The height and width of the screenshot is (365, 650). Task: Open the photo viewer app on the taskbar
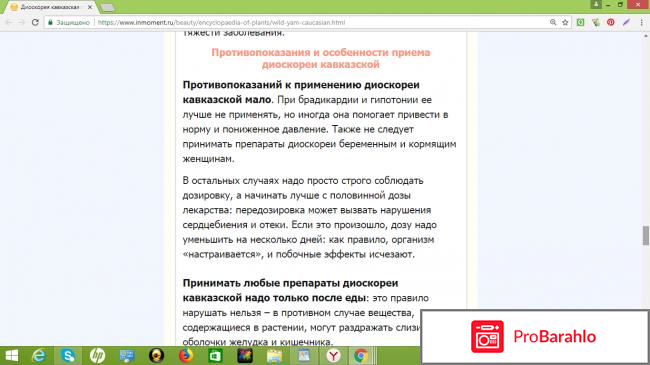304,356
